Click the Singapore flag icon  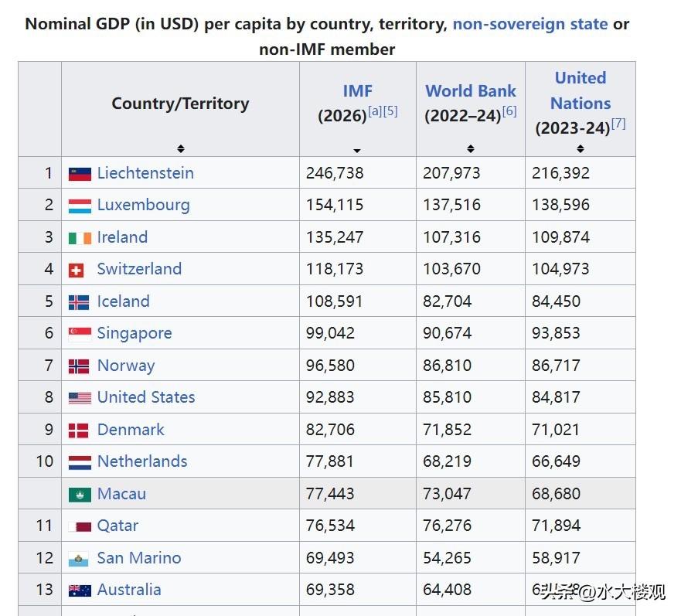pyautogui.click(x=80, y=333)
